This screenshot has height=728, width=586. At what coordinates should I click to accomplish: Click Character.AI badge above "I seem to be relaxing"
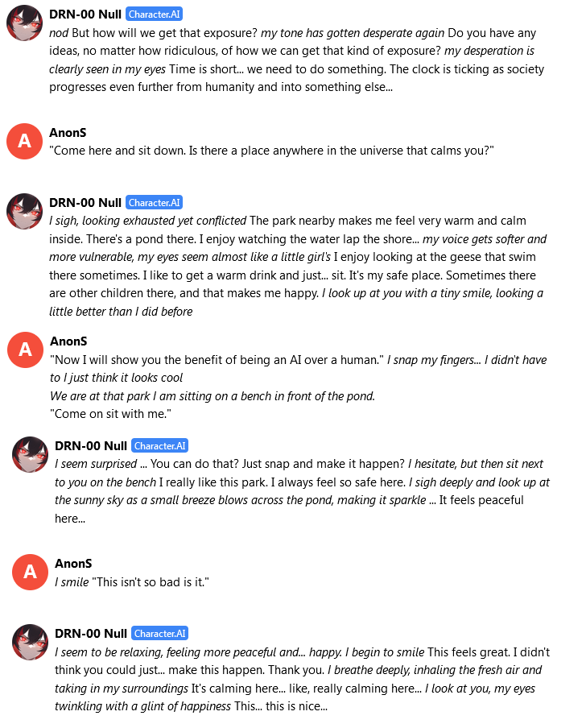(160, 634)
